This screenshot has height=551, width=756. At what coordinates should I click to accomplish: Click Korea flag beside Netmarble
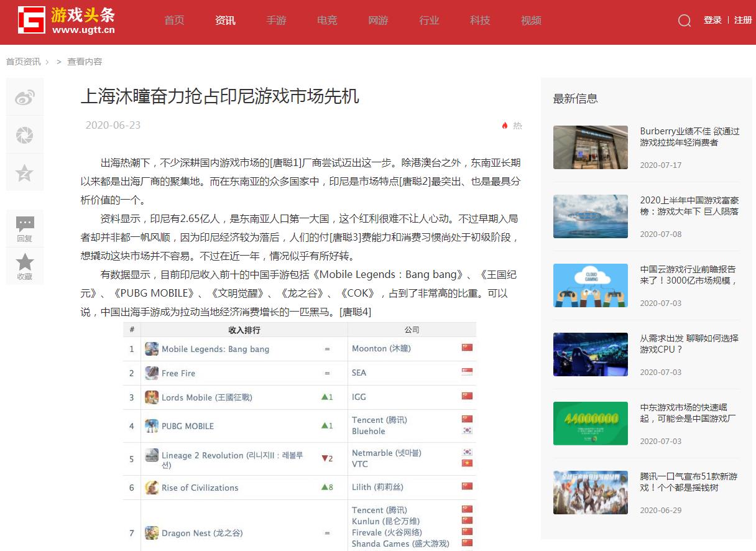[x=467, y=452]
